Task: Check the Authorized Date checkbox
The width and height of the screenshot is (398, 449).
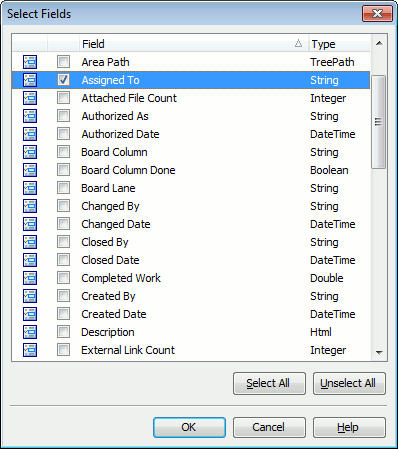Action: coord(63,134)
